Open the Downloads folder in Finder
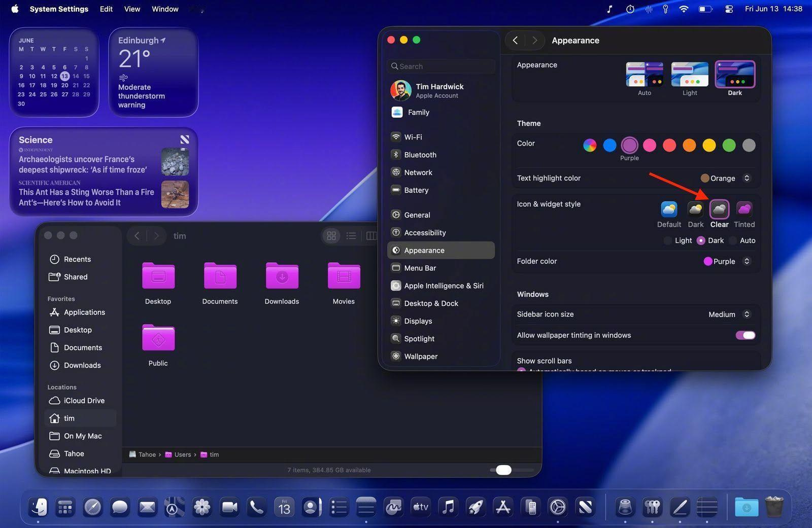This screenshot has height=528, width=812. click(x=282, y=276)
